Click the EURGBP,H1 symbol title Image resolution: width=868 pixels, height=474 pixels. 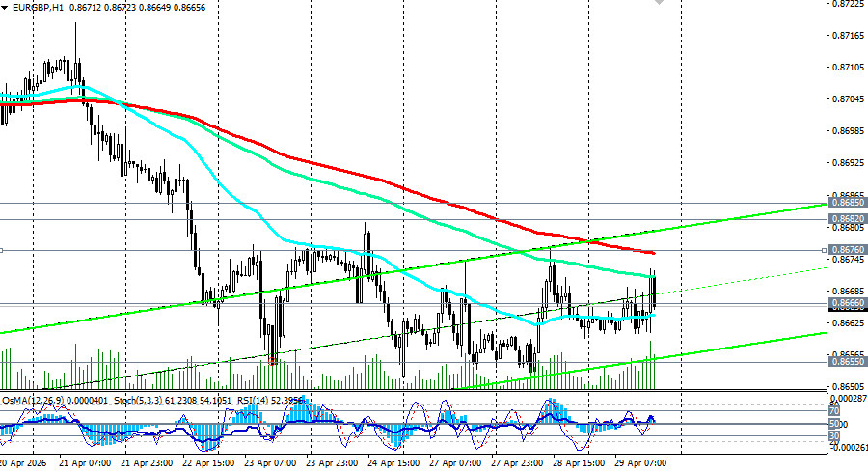click(40, 8)
